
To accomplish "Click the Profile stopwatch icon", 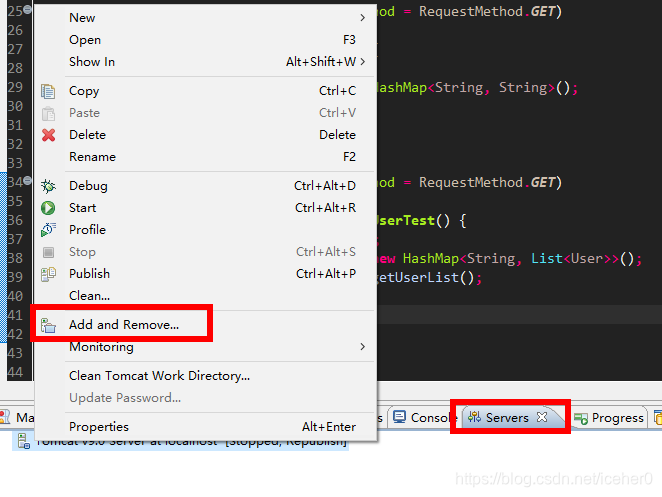I will 48,230.
